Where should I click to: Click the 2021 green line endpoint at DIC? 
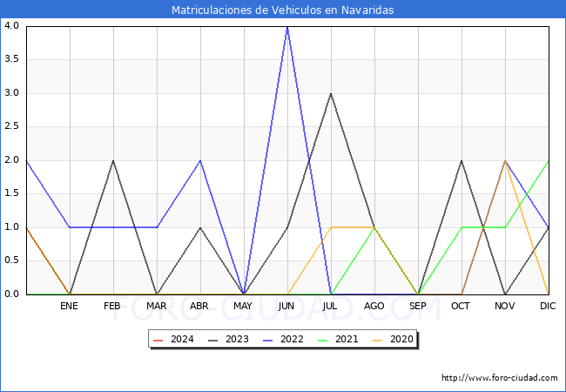coord(549,161)
